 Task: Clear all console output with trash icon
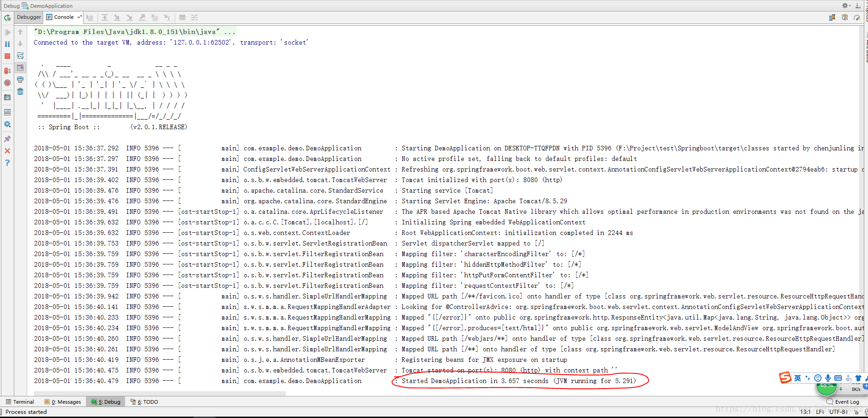coord(20,92)
